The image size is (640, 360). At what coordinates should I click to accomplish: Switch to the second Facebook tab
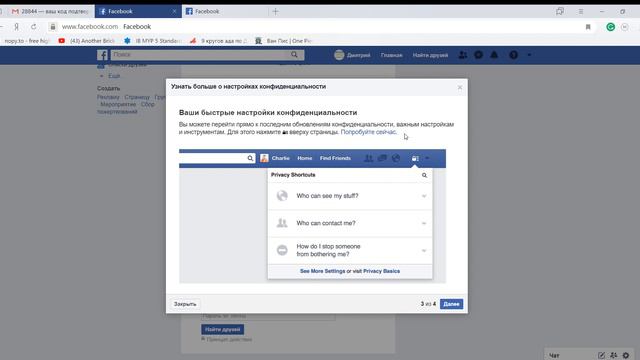[224, 11]
